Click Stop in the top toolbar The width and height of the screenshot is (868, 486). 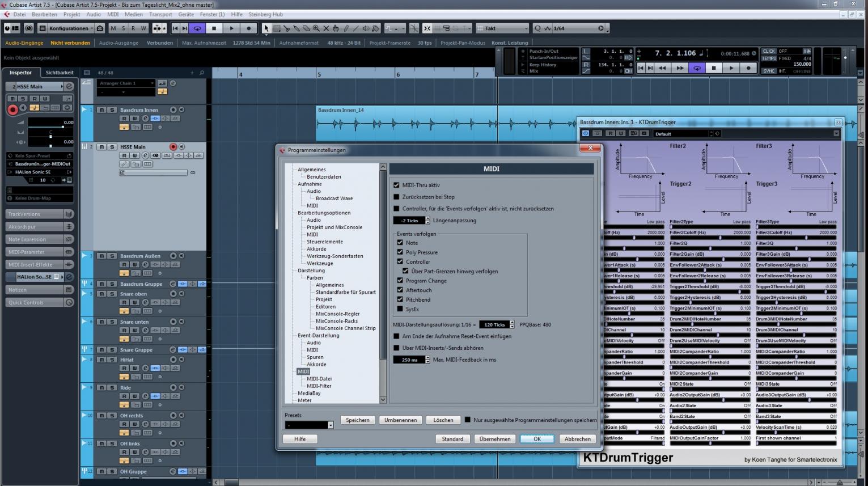[x=214, y=28]
